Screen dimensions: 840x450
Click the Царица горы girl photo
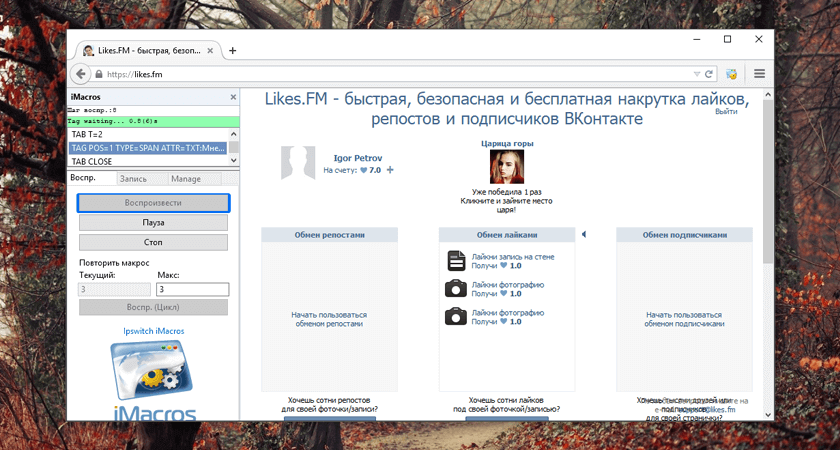(507, 167)
